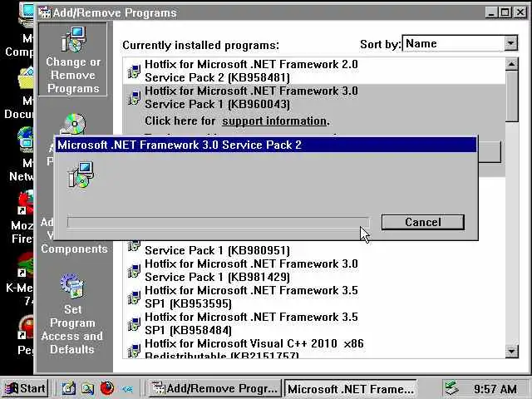Click the Microsoft .NET Framework 3.0 dialog title bar
Screen dimensions: 532x399
[x=266, y=145]
